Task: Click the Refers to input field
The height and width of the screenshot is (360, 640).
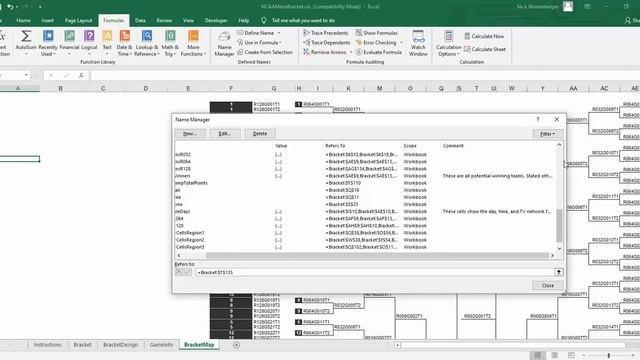Action: point(375,272)
